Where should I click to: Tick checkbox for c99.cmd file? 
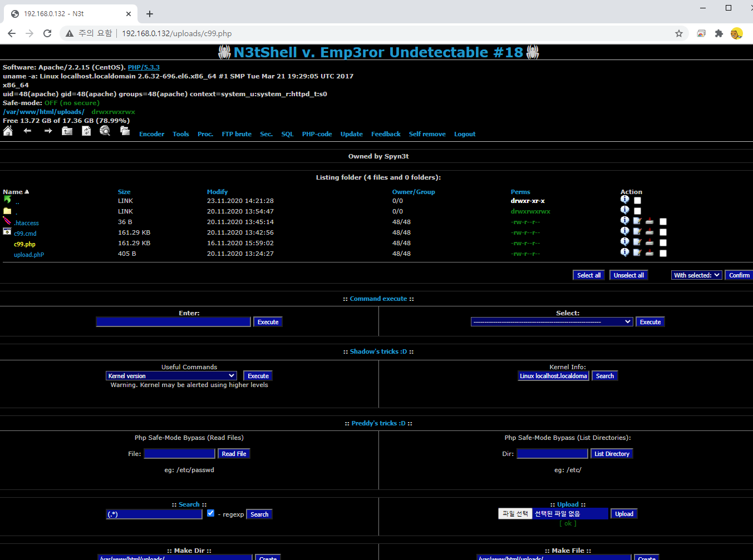[x=663, y=232]
